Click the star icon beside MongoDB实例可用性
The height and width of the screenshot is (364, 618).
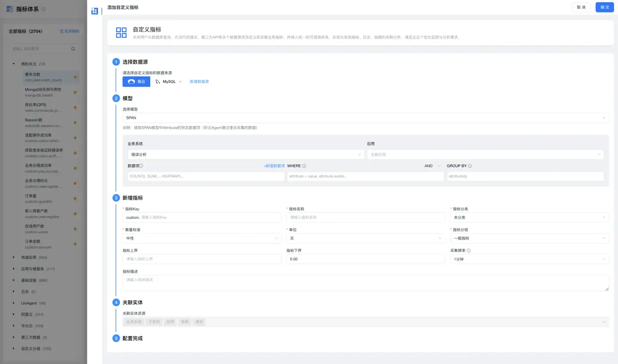[x=75, y=92]
